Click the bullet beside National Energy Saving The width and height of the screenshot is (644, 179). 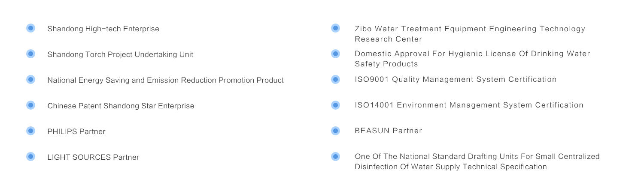[x=30, y=80]
